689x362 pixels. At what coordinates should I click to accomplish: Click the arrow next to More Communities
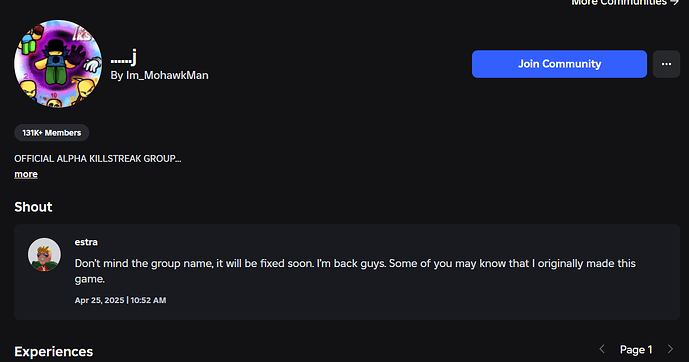tap(675, 2)
